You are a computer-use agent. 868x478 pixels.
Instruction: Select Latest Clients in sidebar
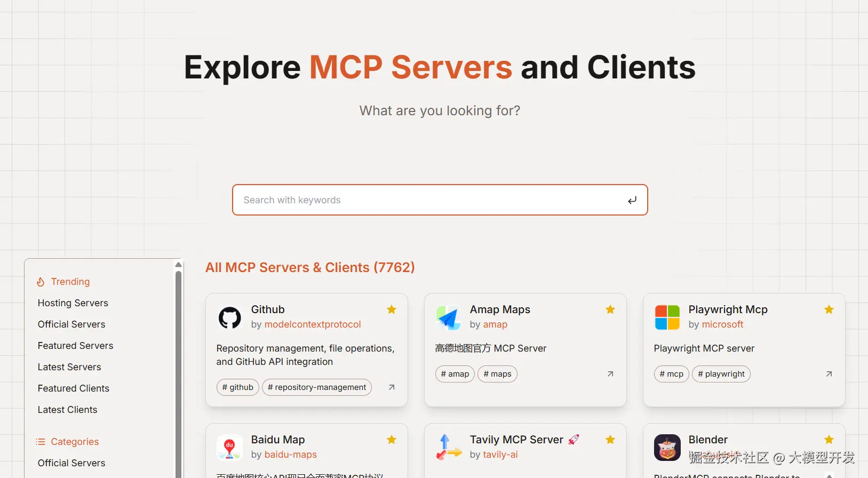pos(67,410)
